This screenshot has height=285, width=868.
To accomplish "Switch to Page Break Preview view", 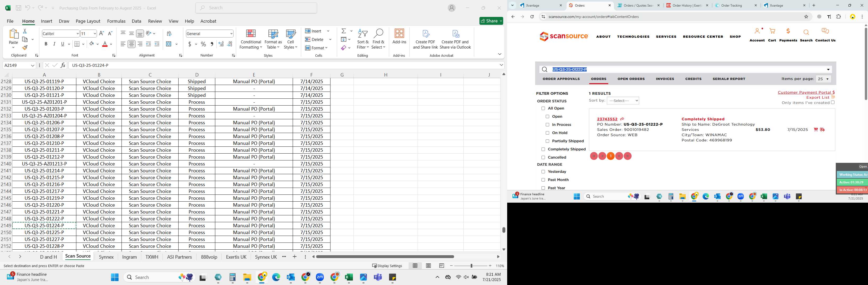I will [441, 266].
